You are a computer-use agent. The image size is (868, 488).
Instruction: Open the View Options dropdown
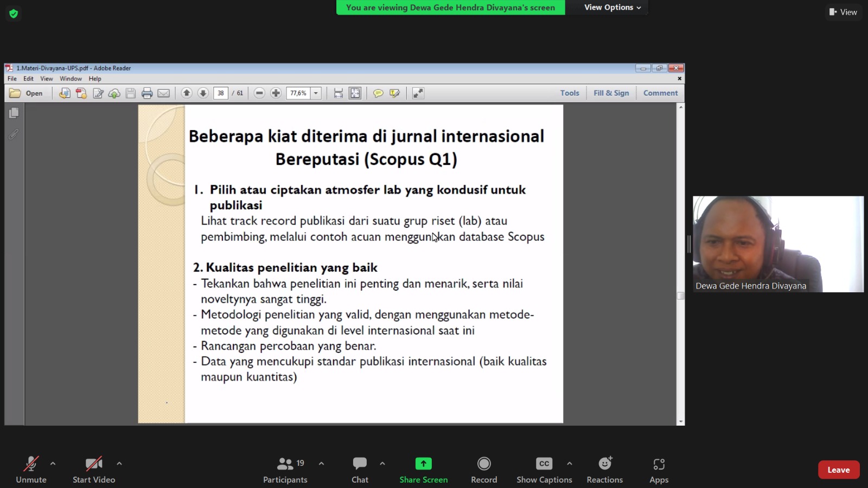(612, 8)
